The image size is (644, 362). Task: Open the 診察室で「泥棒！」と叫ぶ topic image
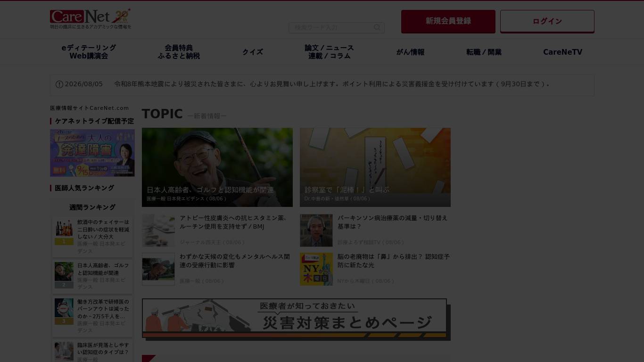[375, 167]
